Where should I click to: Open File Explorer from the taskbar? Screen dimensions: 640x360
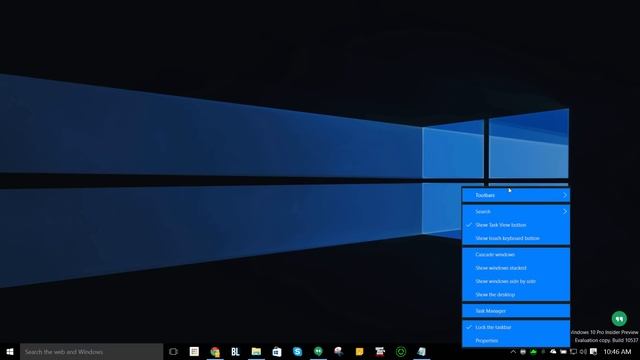pyautogui.click(x=256, y=351)
